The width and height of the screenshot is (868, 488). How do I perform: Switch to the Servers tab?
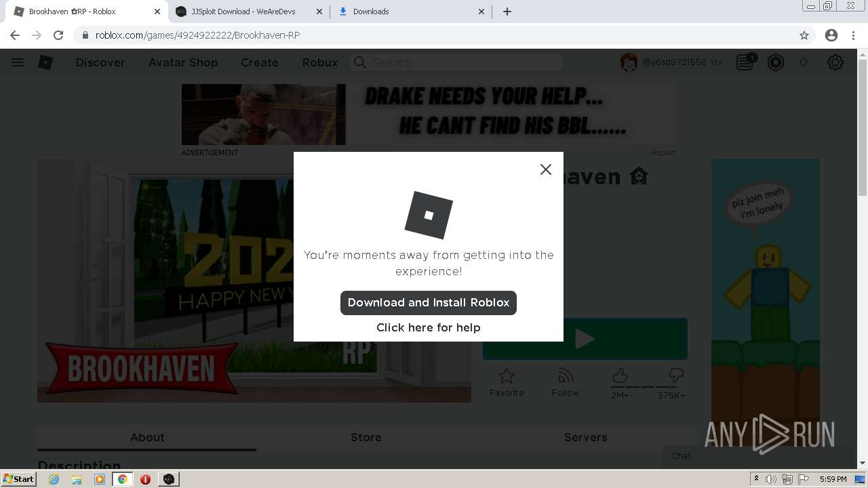pyautogui.click(x=585, y=437)
